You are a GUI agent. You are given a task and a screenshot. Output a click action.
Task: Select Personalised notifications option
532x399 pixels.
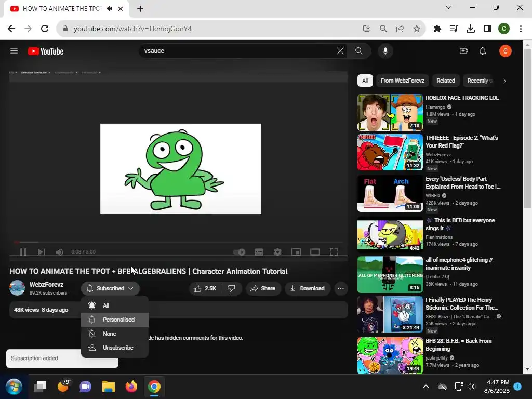point(115,320)
